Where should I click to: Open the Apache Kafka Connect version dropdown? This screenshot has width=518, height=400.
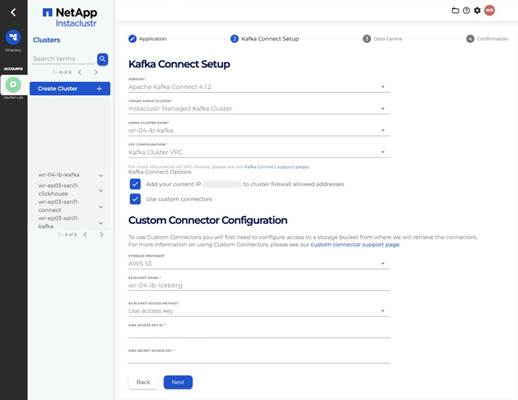point(259,87)
